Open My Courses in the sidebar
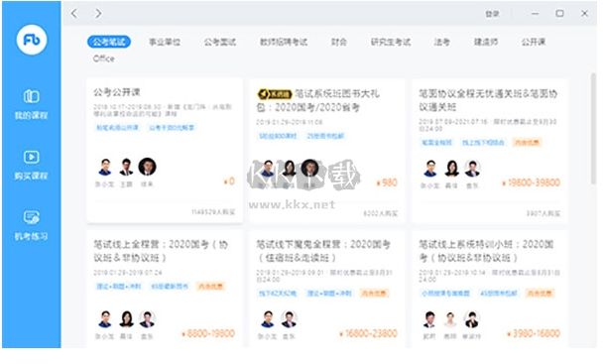This screenshot has width=605, height=364. pos(32,104)
